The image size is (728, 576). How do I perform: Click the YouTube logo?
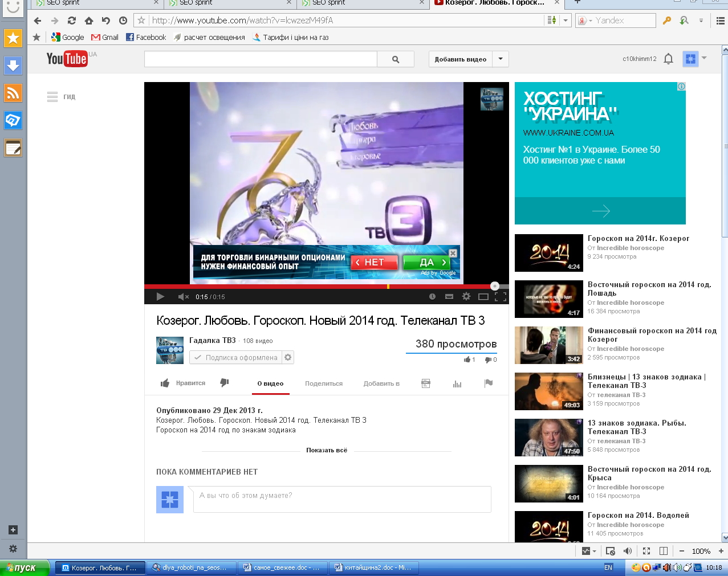(x=67, y=58)
